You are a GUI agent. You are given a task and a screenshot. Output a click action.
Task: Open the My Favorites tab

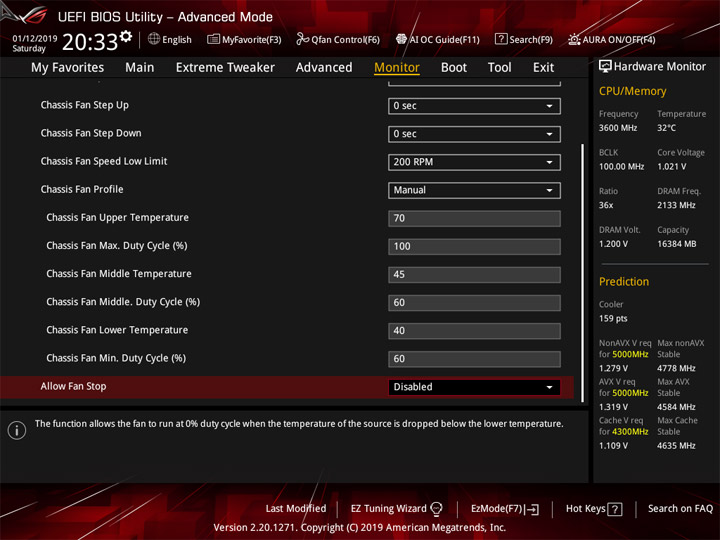coord(68,68)
